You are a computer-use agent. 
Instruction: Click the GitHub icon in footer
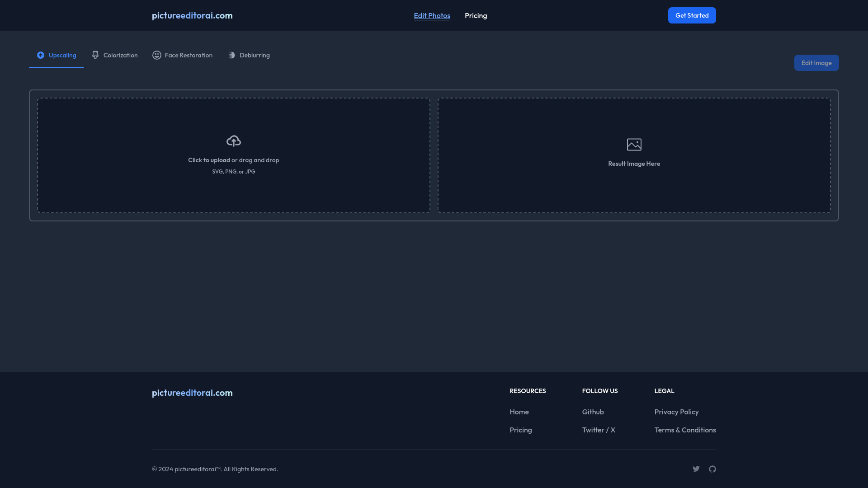pyautogui.click(x=712, y=469)
